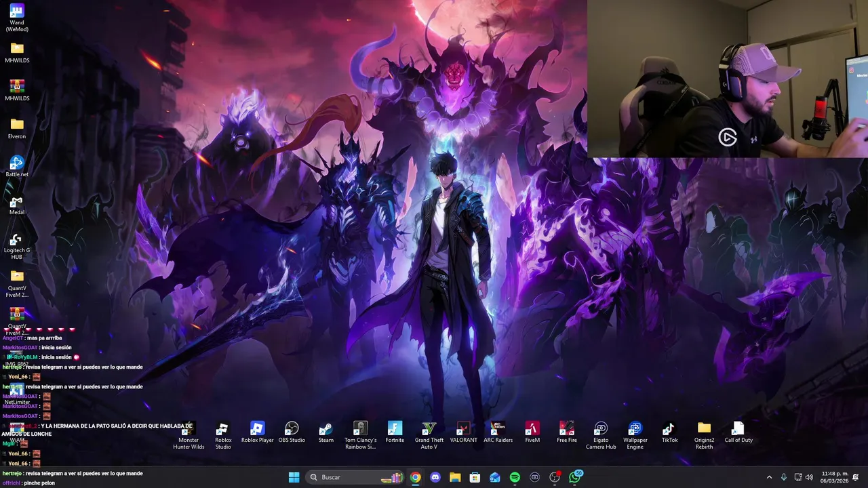Switch to Google Chrome in taskbar

pyautogui.click(x=415, y=477)
